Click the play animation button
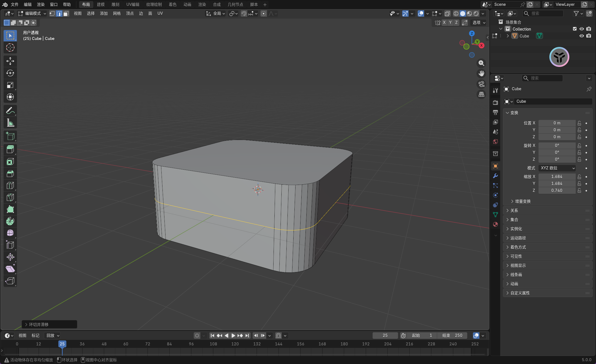596x364 pixels. pos(233,336)
